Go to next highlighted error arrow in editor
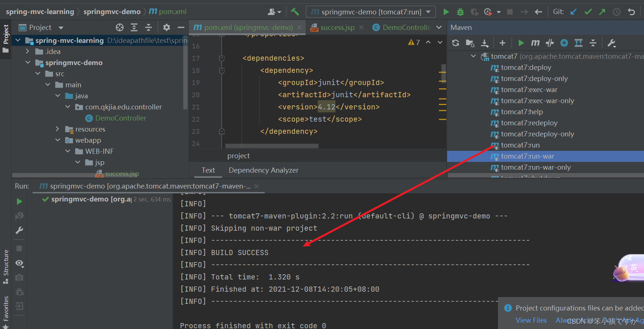Screen dimensions: 644x329 pyautogui.click(x=440, y=42)
